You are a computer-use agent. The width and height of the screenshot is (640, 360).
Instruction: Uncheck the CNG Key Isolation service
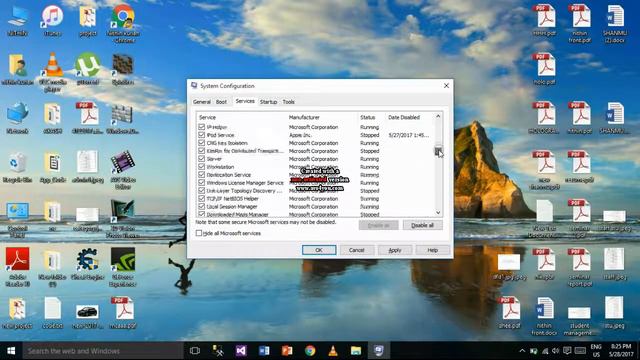(201, 143)
